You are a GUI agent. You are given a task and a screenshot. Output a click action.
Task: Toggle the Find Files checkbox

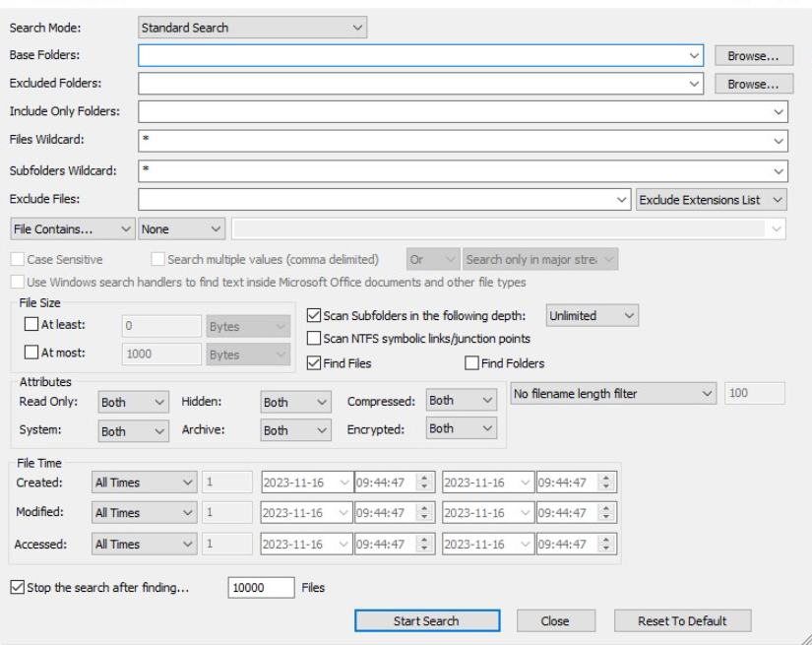(x=314, y=363)
